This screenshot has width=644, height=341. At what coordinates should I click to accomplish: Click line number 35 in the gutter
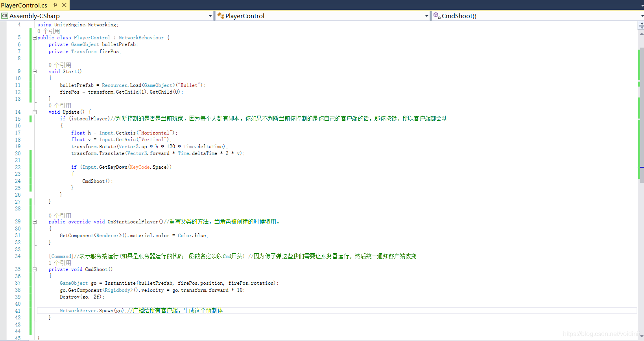(x=18, y=269)
